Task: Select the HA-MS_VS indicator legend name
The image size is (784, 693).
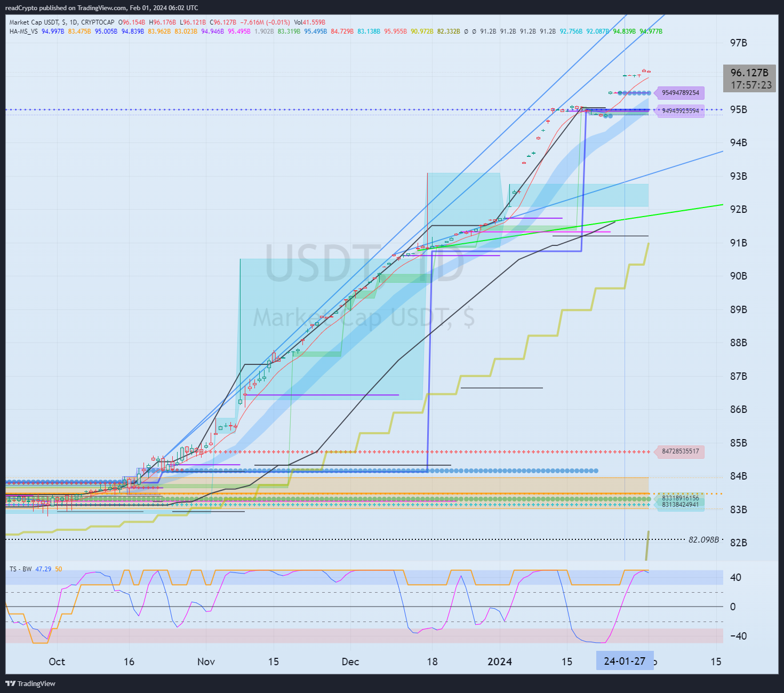Action: [x=23, y=31]
